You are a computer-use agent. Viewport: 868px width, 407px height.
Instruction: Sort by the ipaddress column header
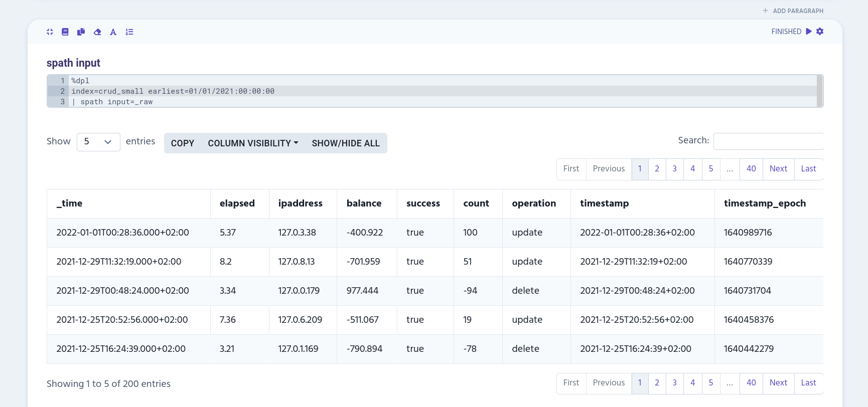click(x=303, y=203)
